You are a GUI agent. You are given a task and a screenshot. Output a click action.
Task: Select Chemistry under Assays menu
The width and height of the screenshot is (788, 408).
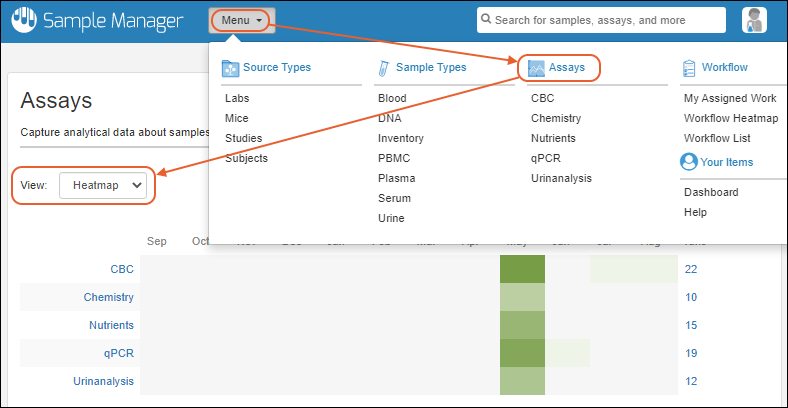point(555,118)
